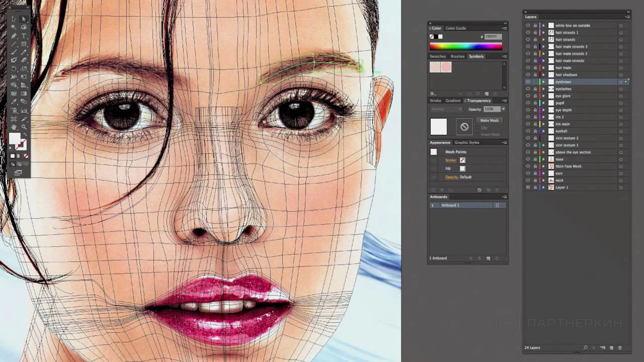The image size is (644, 362).
Task: Open the Graphic Styles tab
Action: (467, 143)
